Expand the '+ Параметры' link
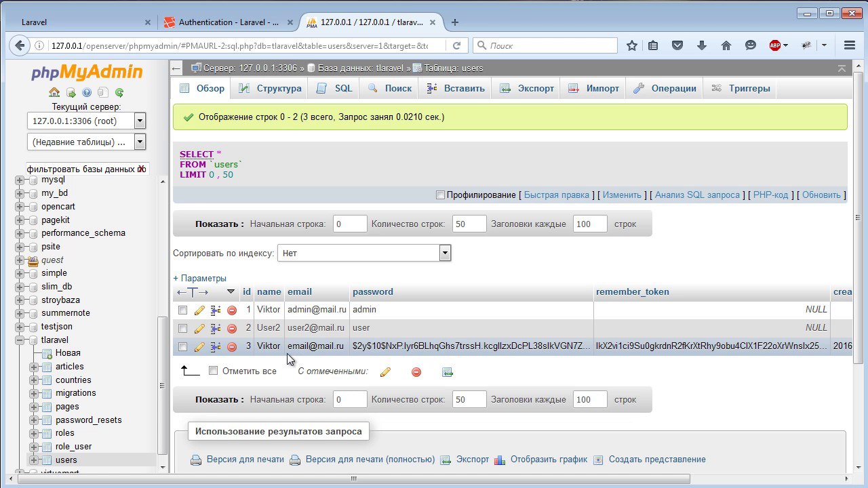 coord(199,278)
